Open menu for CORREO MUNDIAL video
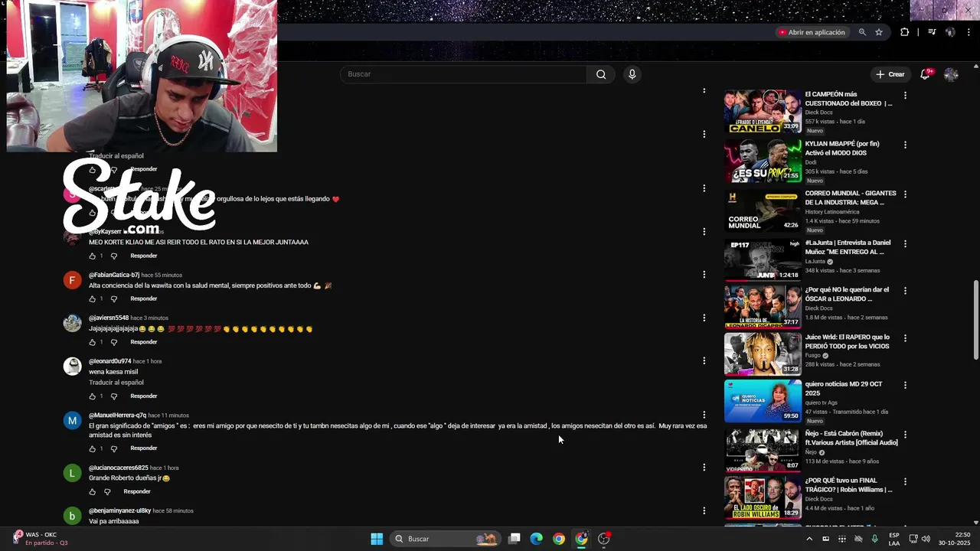 (x=905, y=194)
